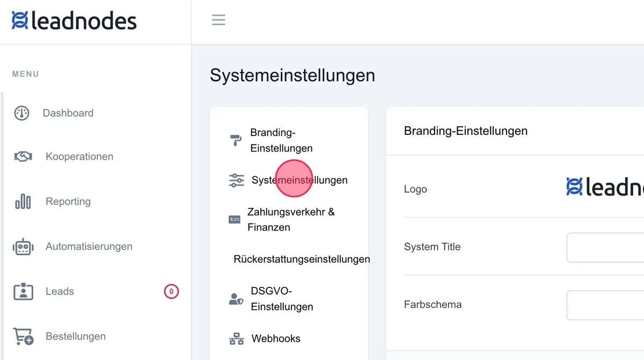Screen dimensions: 644x360
Task: Open Rückerstattungseinstellungen settings
Action: [302, 259]
